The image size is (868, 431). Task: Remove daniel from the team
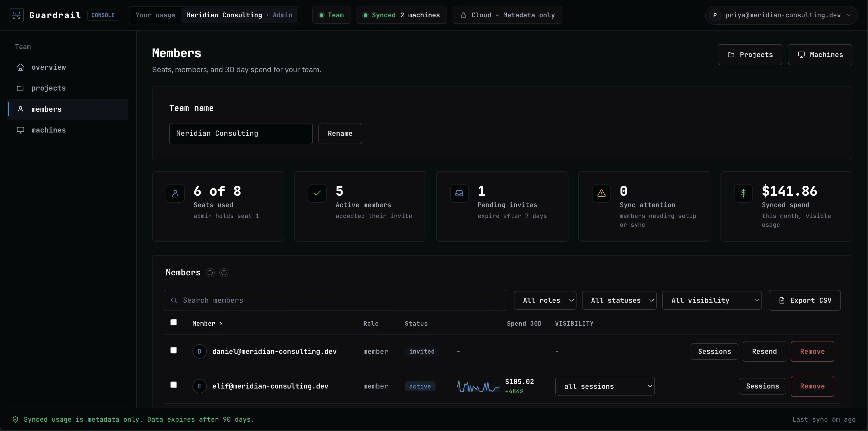(812, 352)
